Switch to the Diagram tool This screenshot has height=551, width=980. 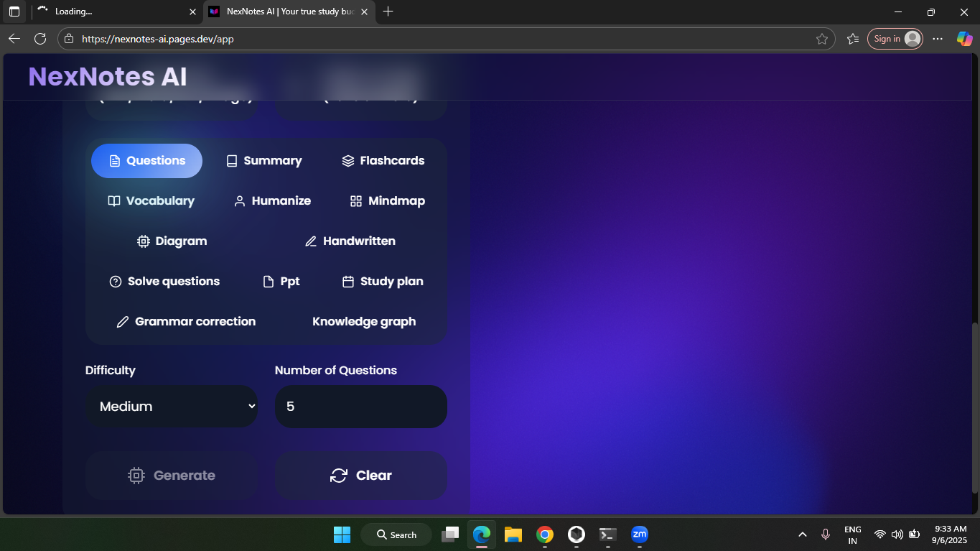(x=172, y=241)
